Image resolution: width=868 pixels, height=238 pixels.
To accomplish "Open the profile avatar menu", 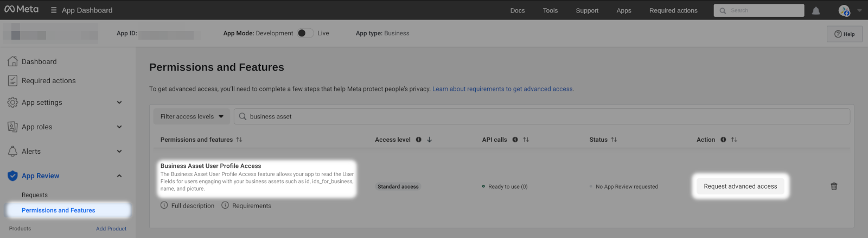I will 844,10.
